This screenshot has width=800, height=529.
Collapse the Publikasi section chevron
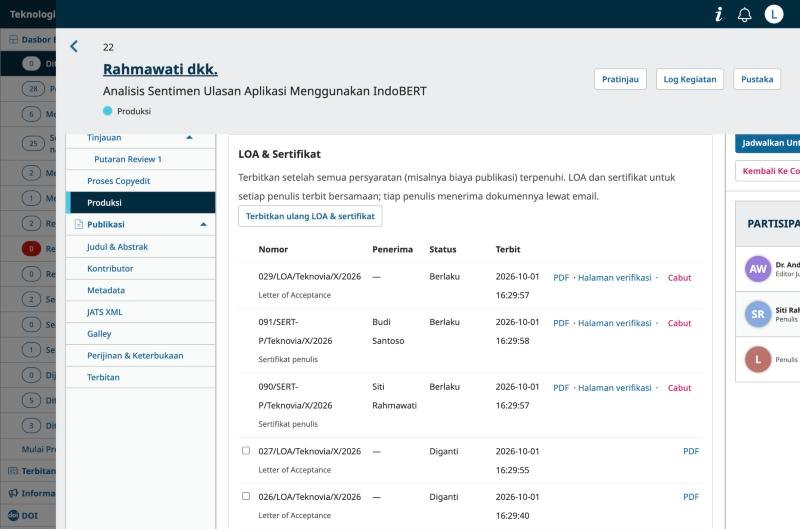tap(203, 224)
